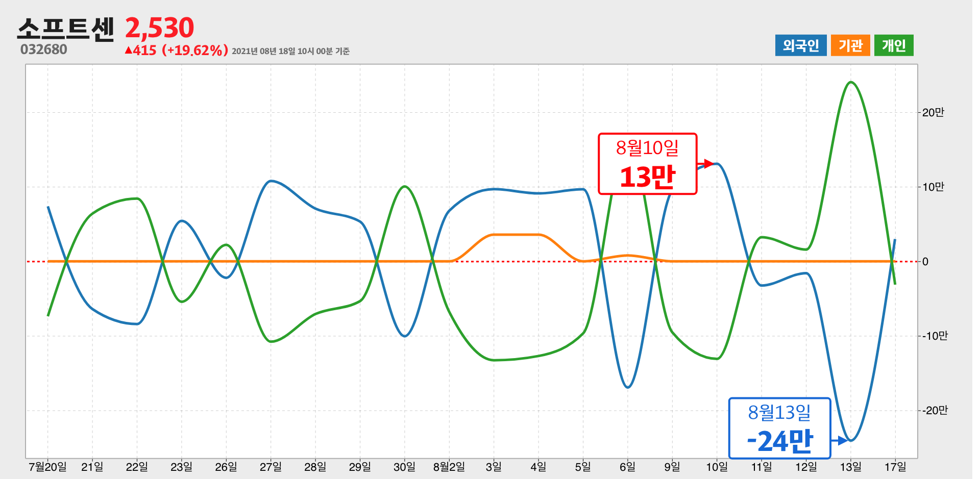Click the y-axis label 20만
Screen dimensions: 980x479
coord(933,113)
